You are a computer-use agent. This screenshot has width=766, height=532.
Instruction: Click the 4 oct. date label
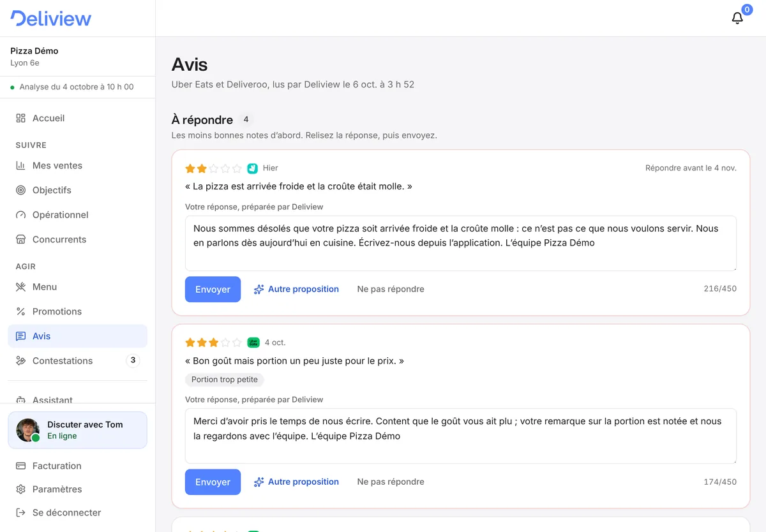(275, 343)
